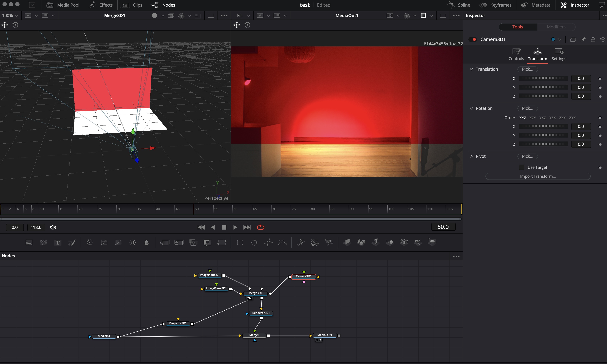Open the Merge3D1 viewer options ellipsis menu
The image size is (607, 364).
coord(224,15)
